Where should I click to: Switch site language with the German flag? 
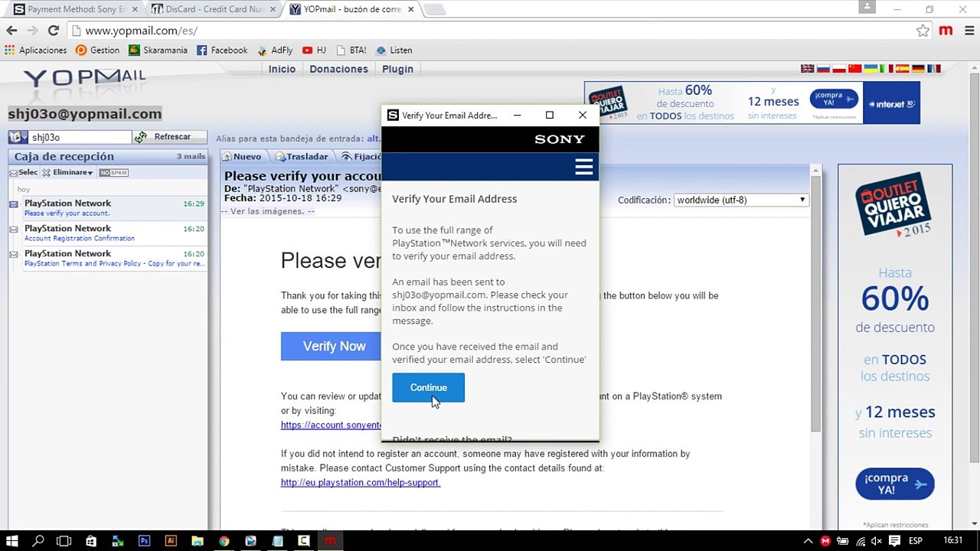click(x=918, y=69)
